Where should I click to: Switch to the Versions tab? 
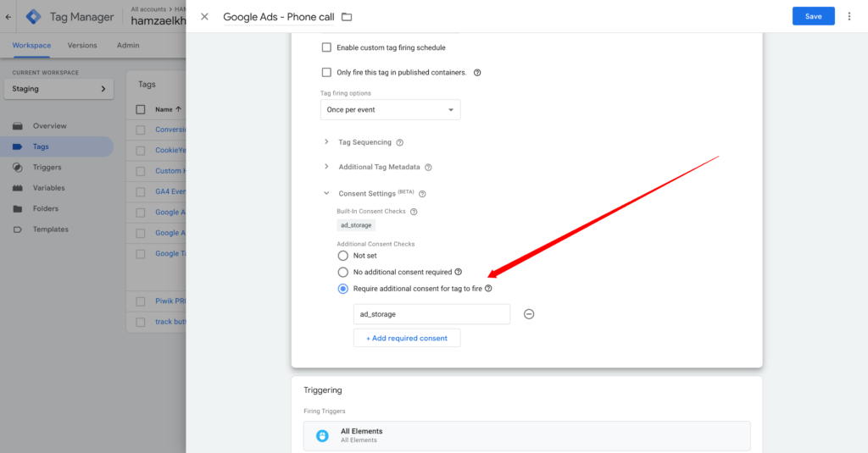click(x=82, y=45)
